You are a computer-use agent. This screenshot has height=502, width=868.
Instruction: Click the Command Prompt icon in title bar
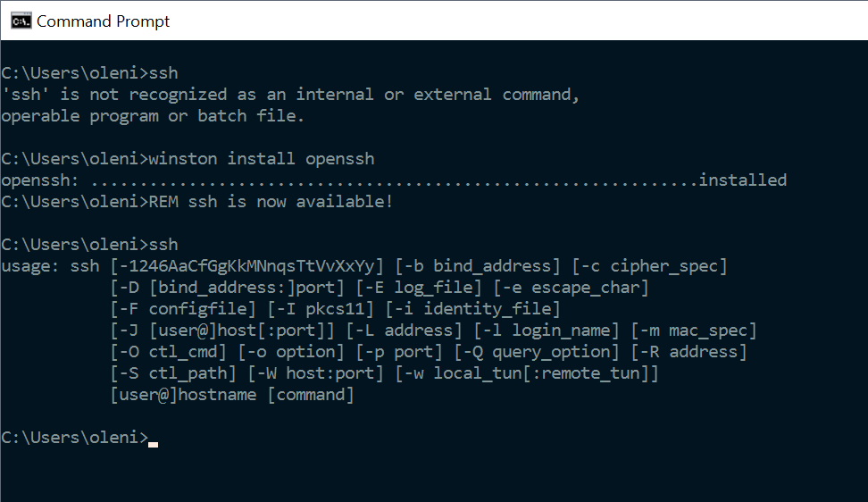click(x=21, y=21)
